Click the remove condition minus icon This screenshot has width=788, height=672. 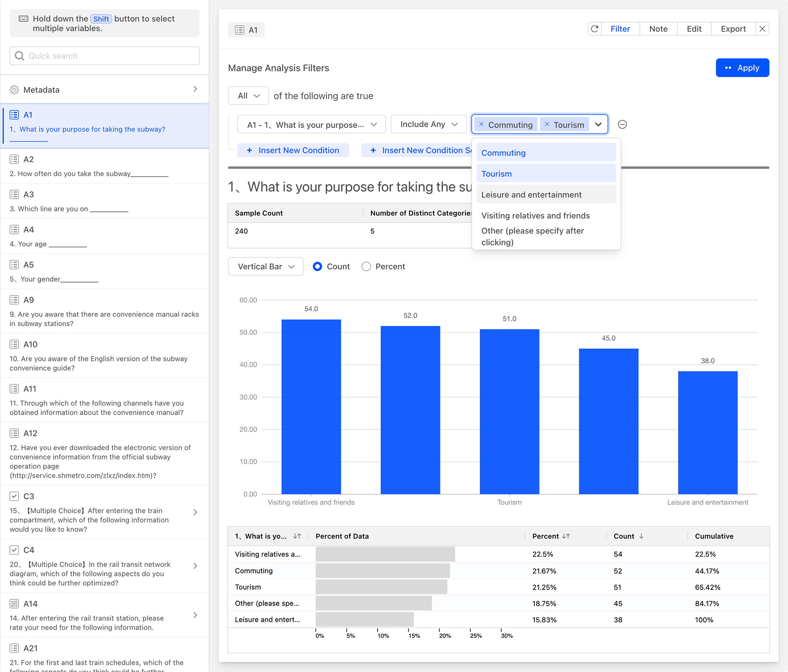(622, 124)
